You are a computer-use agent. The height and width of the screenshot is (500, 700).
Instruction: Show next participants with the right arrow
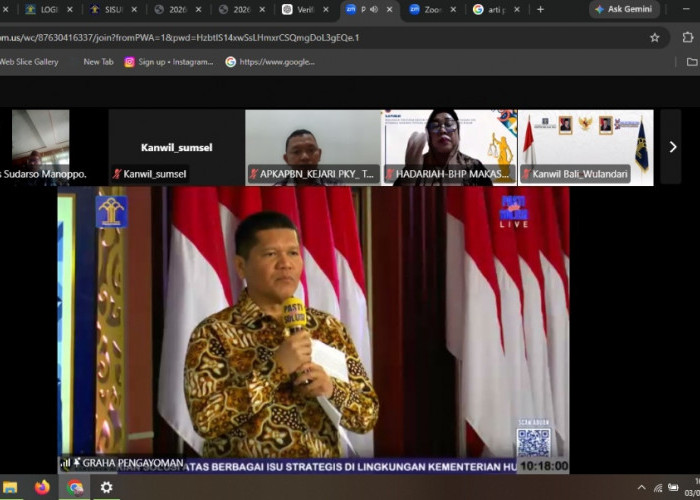coord(672,147)
